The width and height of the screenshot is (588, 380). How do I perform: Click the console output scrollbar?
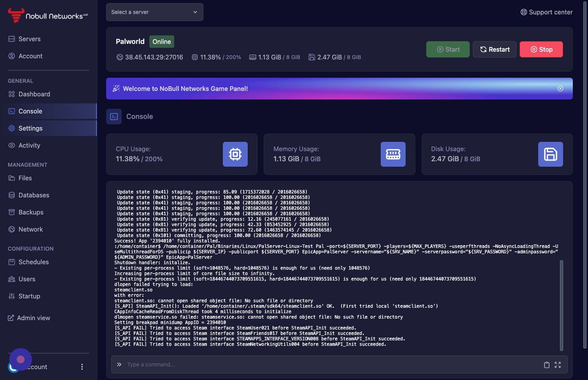coord(561,305)
